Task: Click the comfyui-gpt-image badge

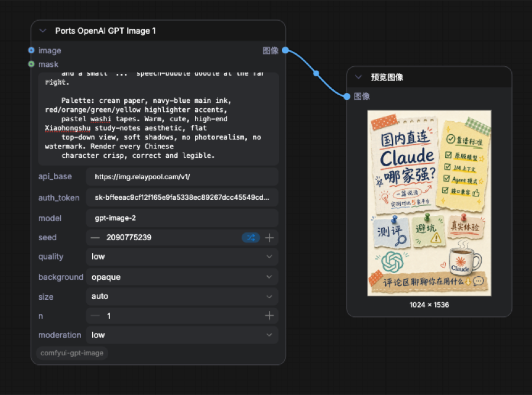Action: (x=72, y=353)
